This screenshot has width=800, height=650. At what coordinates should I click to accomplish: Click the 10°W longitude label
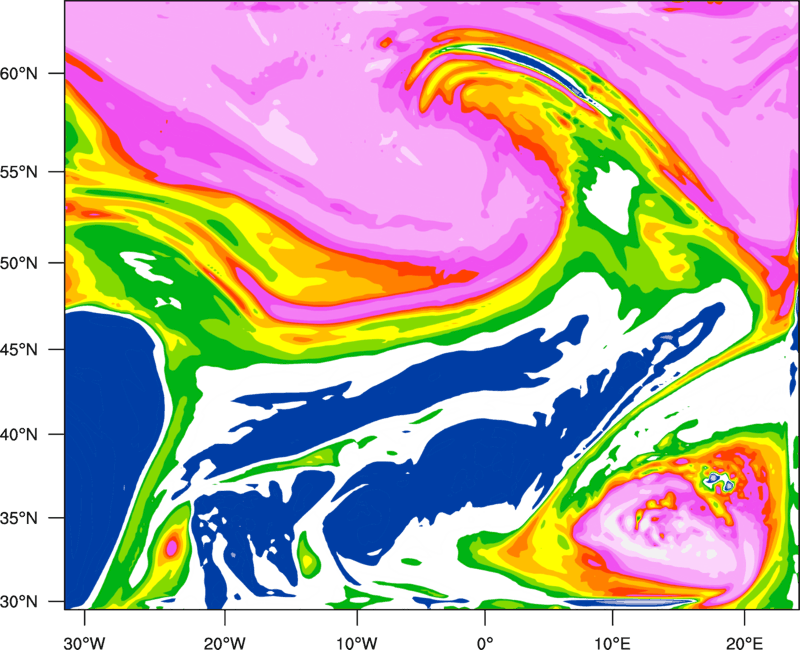(x=357, y=643)
